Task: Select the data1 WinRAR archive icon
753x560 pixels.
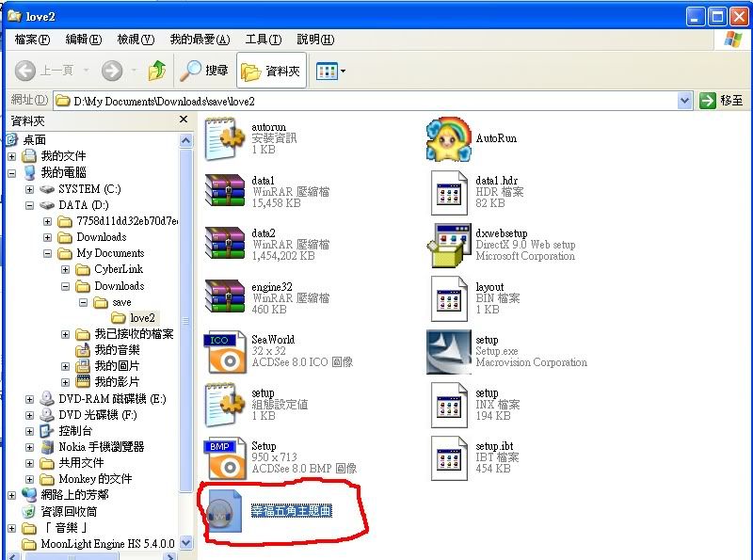Action: click(x=224, y=191)
